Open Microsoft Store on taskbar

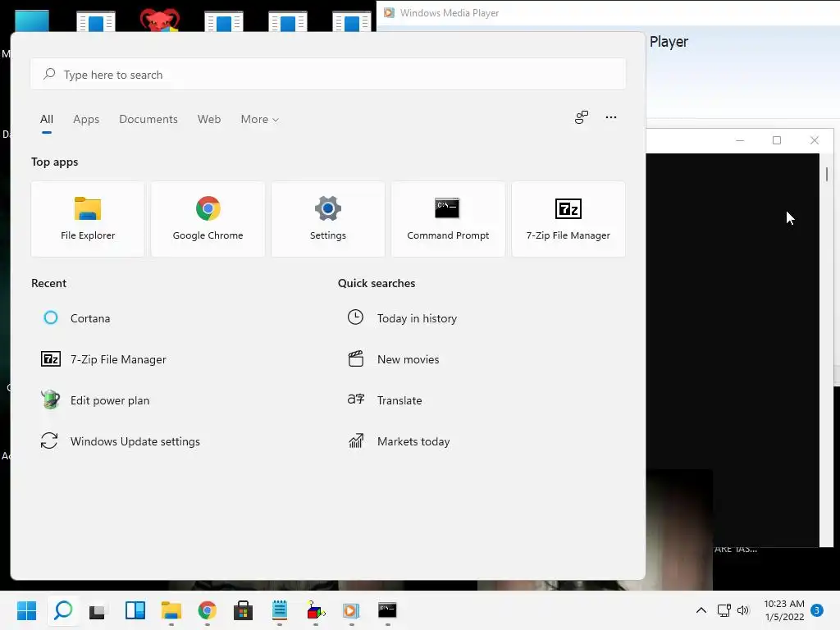[x=243, y=610]
